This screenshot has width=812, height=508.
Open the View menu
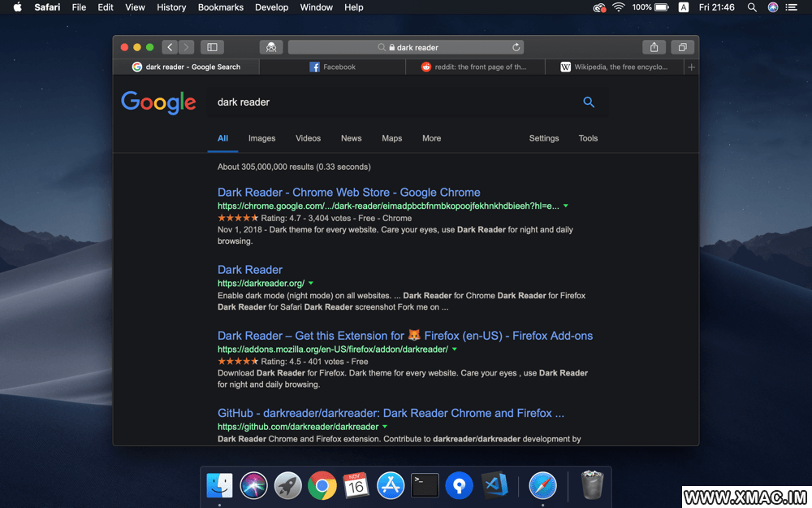pyautogui.click(x=135, y=7)
